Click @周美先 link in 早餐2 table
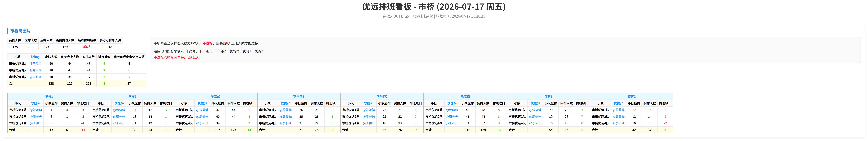868x141 pixels. pyautogui.click(x=119, y=117)
